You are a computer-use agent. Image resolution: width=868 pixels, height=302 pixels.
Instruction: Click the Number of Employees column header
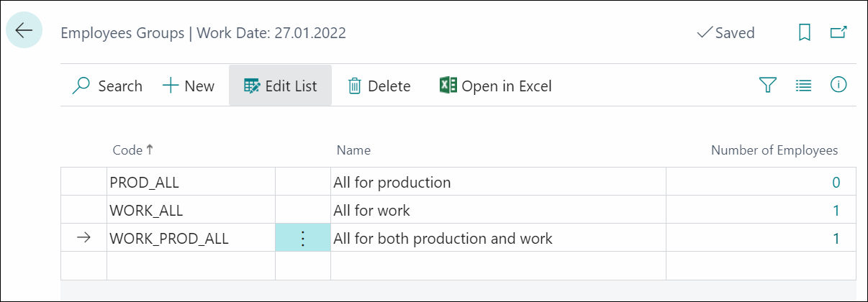pyautogui.click(x=774, y=150)
